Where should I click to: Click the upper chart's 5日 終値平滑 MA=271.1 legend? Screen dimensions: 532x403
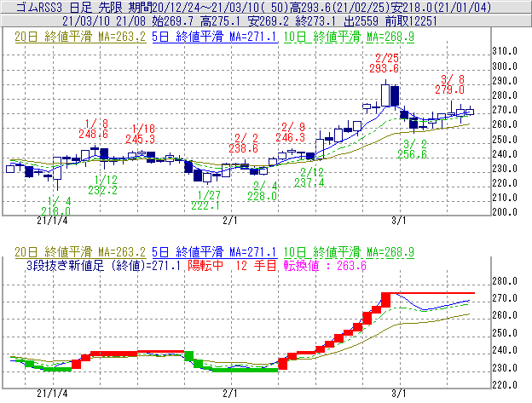coord(215,37)
